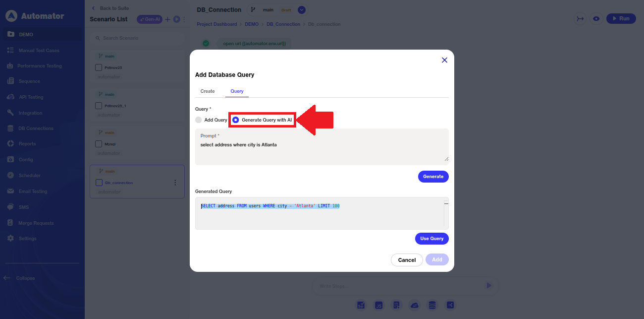
Task: Click the Use Query button
Action: click(x=431, y=239)
